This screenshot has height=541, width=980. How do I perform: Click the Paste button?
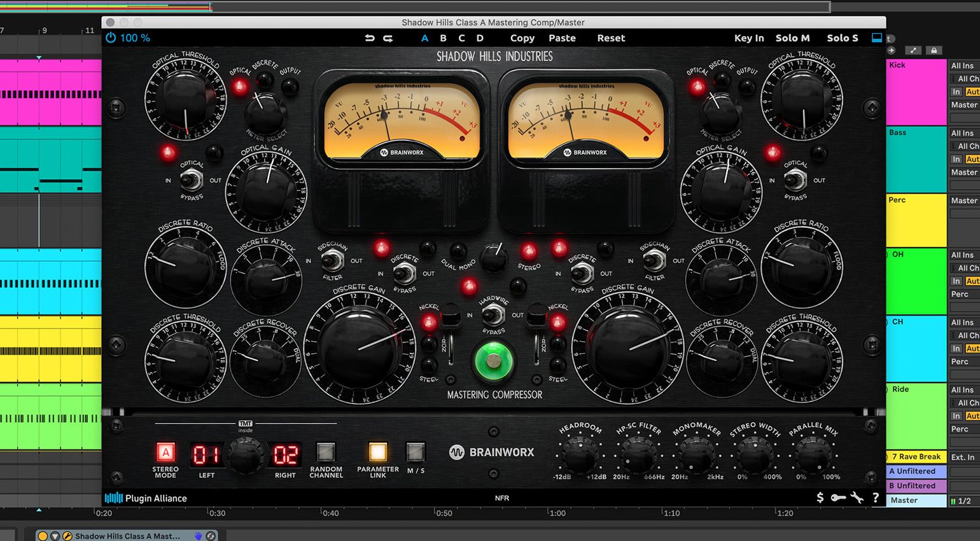click(562, 38)
